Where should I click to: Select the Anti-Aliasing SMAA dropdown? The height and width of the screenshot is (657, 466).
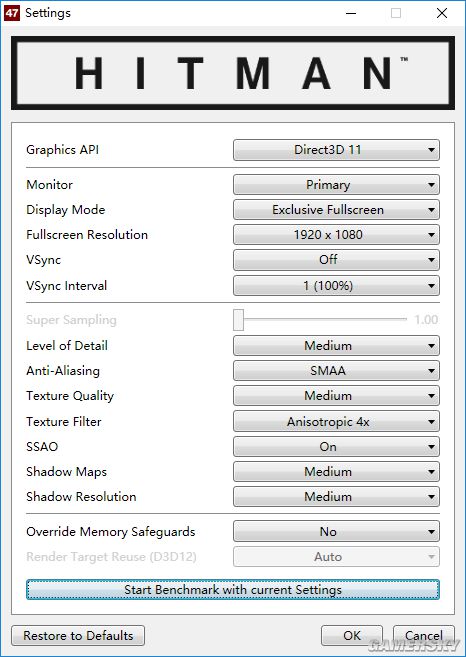point(336,371)
